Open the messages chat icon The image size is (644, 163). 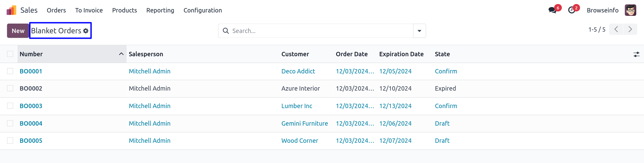[x=552, y=10]
